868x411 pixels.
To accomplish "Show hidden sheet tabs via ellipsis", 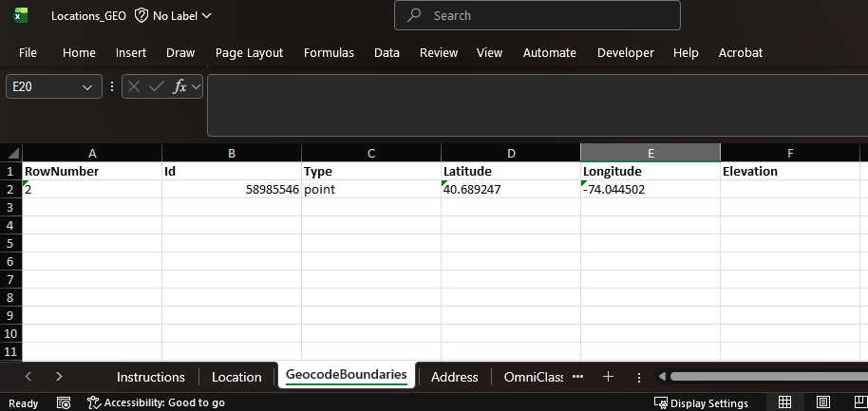I will [x=577, y=377].
